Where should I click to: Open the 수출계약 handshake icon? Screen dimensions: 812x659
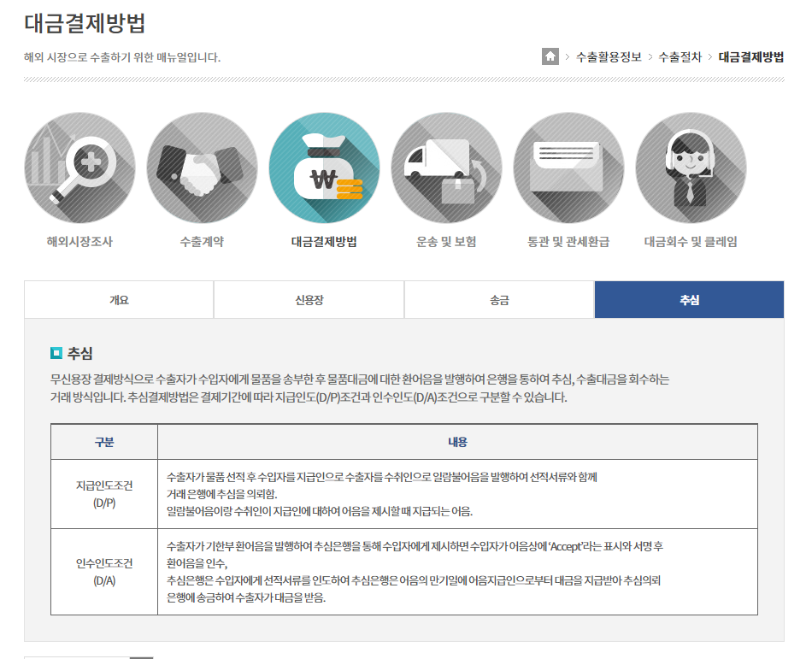click(202, 168)
